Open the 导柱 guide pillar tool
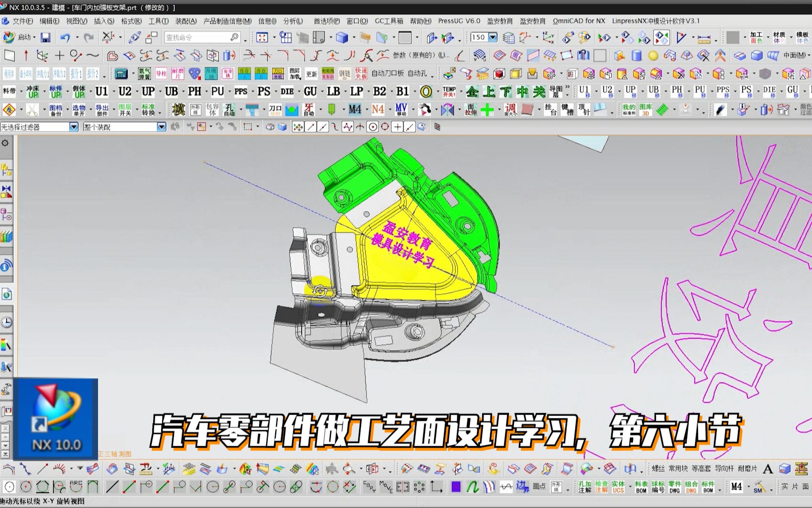Screen dimensions: 812x508 coord(162,73)
